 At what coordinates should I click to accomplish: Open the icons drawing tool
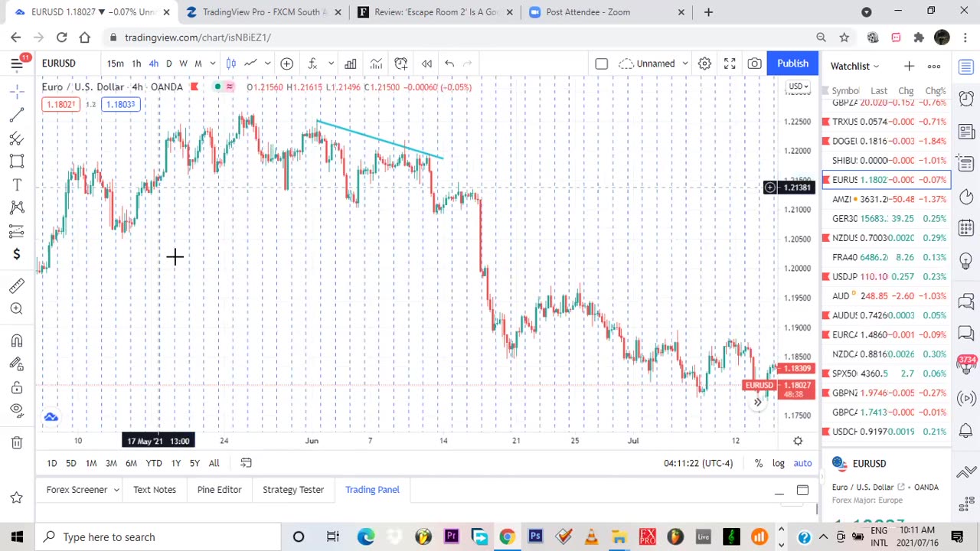[17, 255]
